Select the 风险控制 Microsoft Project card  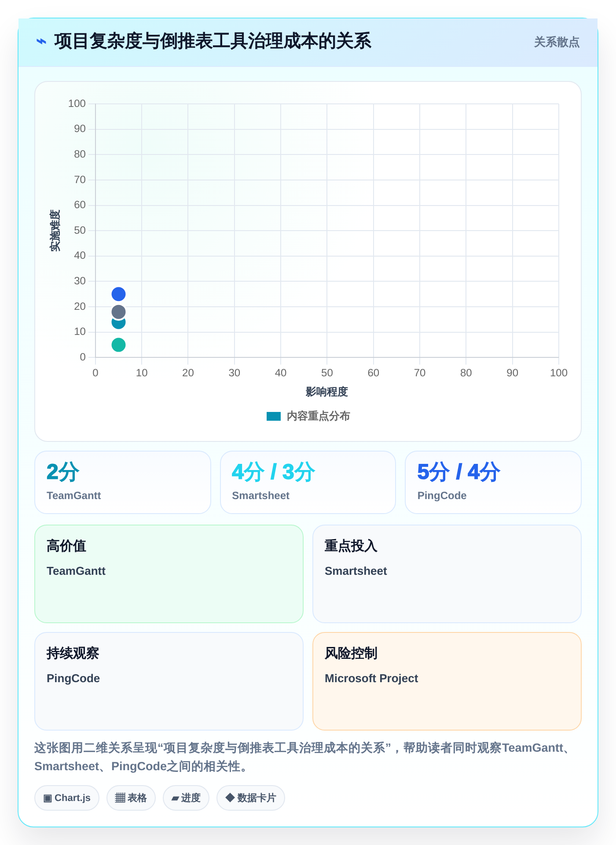click(x=447, y=681)
